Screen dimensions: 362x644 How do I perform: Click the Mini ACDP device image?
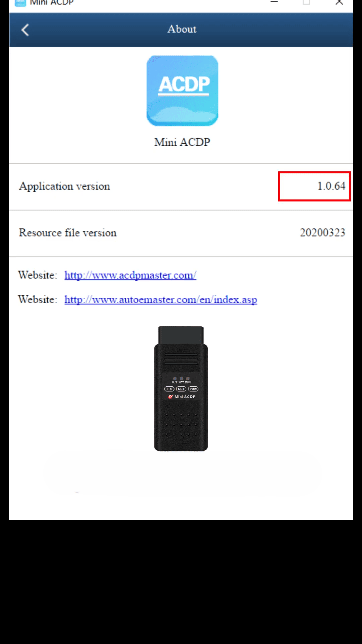coord(181,388)
